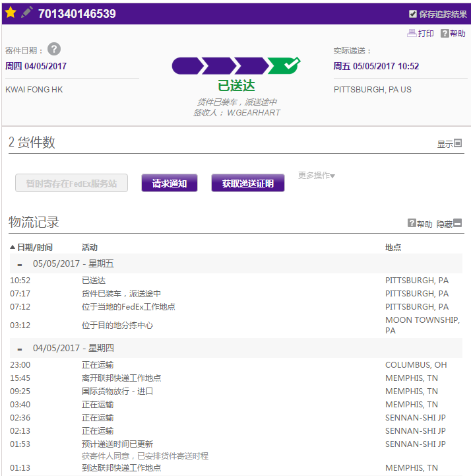The height and width of the screenshot is (476, 471).
Task: Select tracking number 701340146539
Action: [x=77, y=14]
